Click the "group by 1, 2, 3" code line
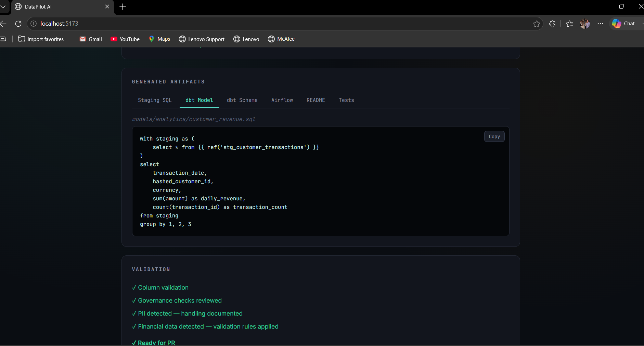The height and width of the screenshot is (346, 644). click(x=166, y=224)
